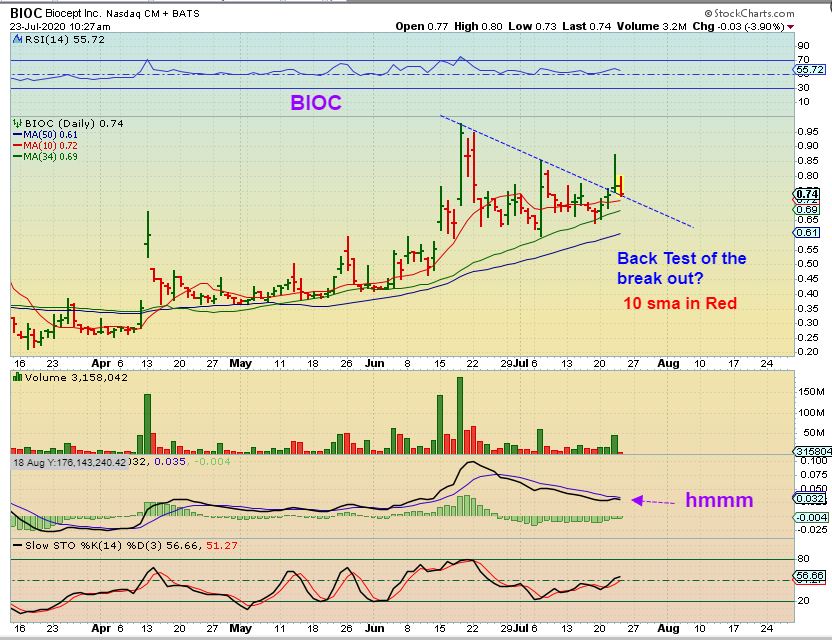The height and width of the screenshot is (640, 832).
Task: Select the Slow STO %K(14) %D(3) label
Action: [x=92, y=546]
